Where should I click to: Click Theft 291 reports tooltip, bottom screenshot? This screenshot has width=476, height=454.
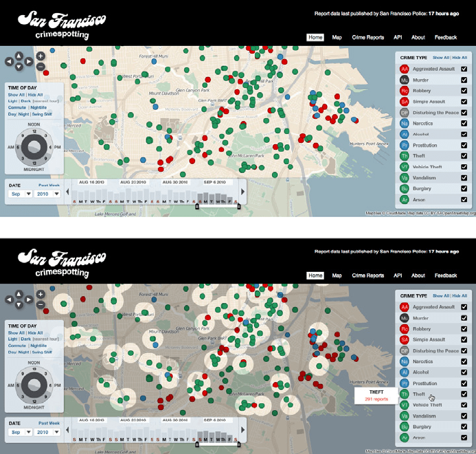coord(376,396)
